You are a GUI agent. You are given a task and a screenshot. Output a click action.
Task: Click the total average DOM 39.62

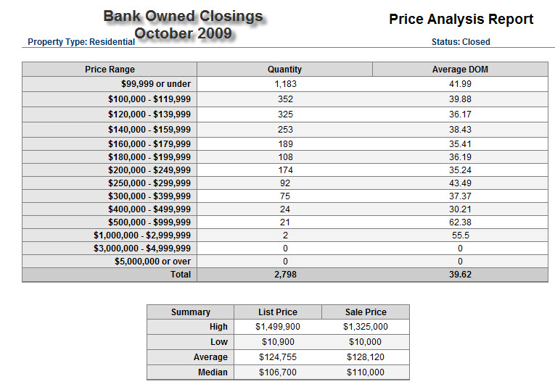[460, 275]
